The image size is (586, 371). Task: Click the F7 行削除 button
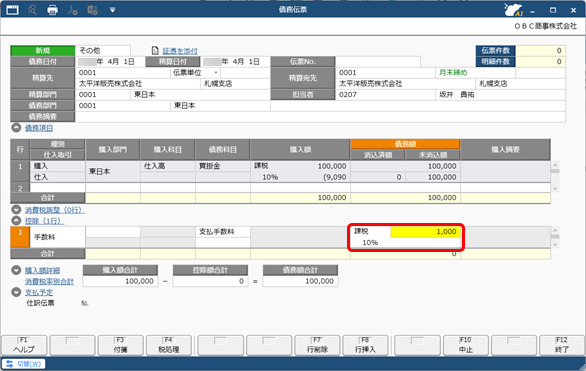[x=317, y=345]
